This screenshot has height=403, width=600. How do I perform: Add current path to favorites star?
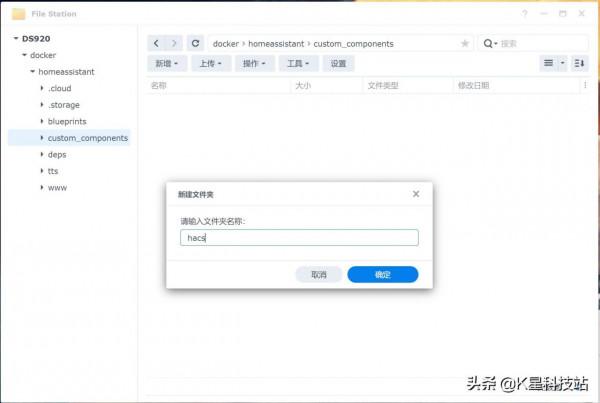click(x=465, y=44)
